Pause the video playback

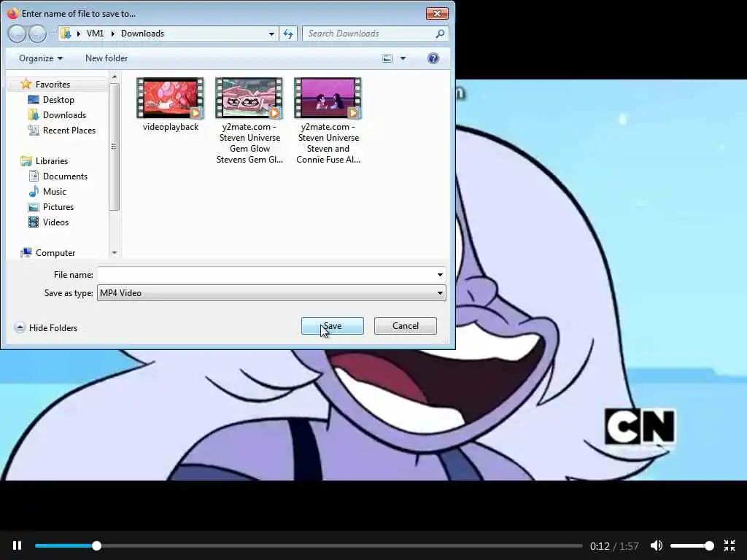coord(18,545)
